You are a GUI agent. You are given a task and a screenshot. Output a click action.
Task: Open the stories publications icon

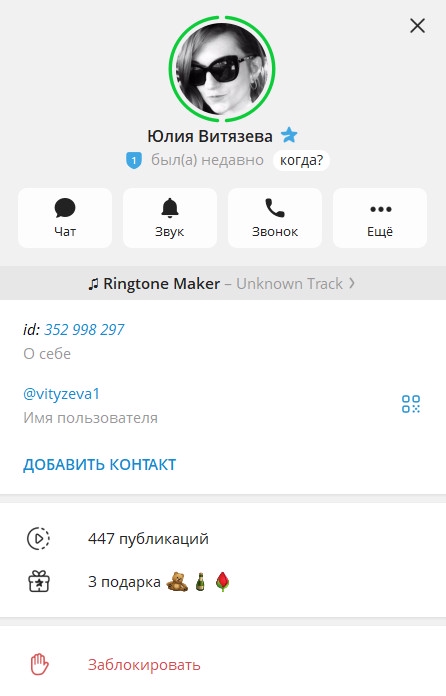39,538
